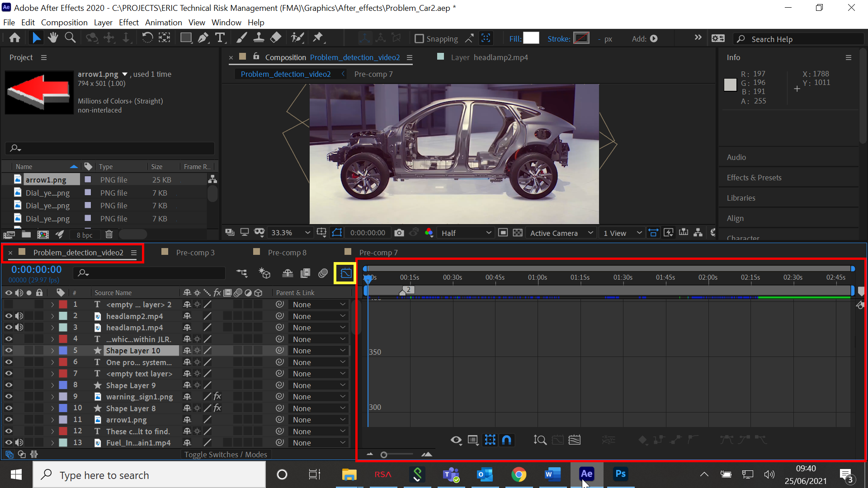Open the Composition menu
Screen dimensions: 868x488
click(x=64, y=22)
